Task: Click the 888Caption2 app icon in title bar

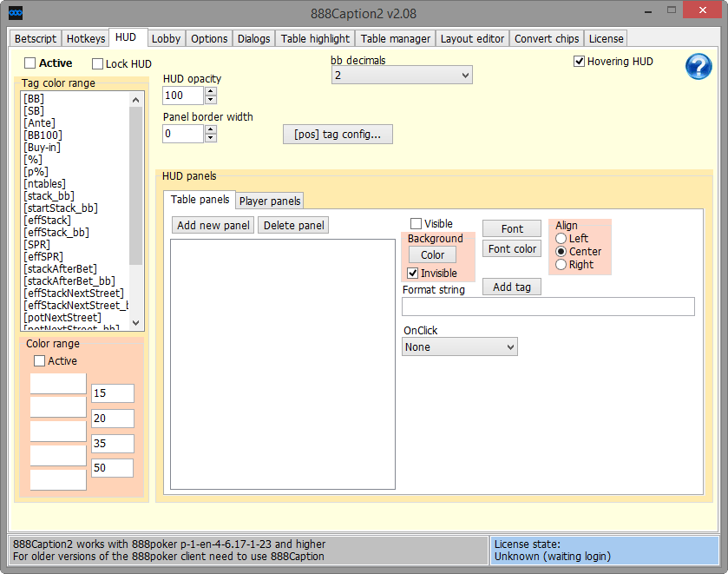Action: (x=16, y=12)
